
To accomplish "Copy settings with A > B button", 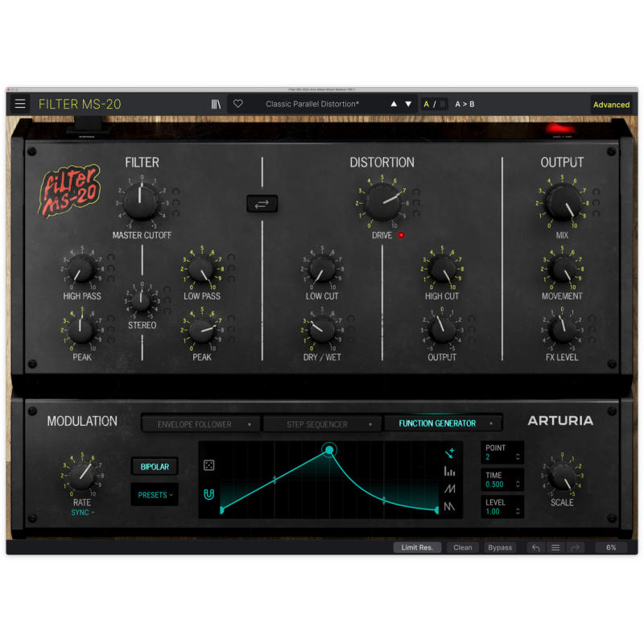I will click(x=464, y=104).
